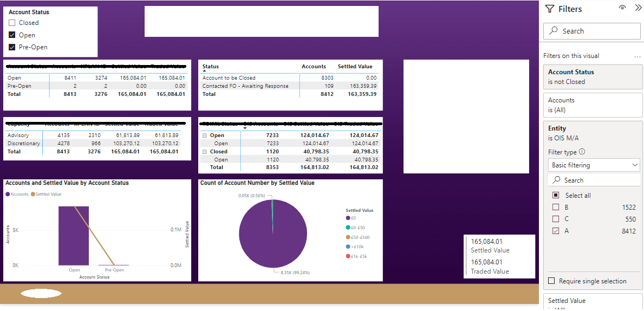Viewport: 644px width, 311px height.
Task: Click the Discretionary row label
Action: [23, 144]
